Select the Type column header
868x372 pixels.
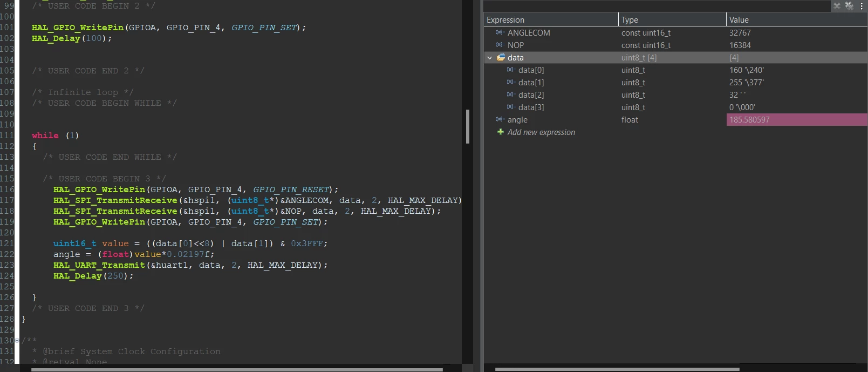tap(672, 19)
